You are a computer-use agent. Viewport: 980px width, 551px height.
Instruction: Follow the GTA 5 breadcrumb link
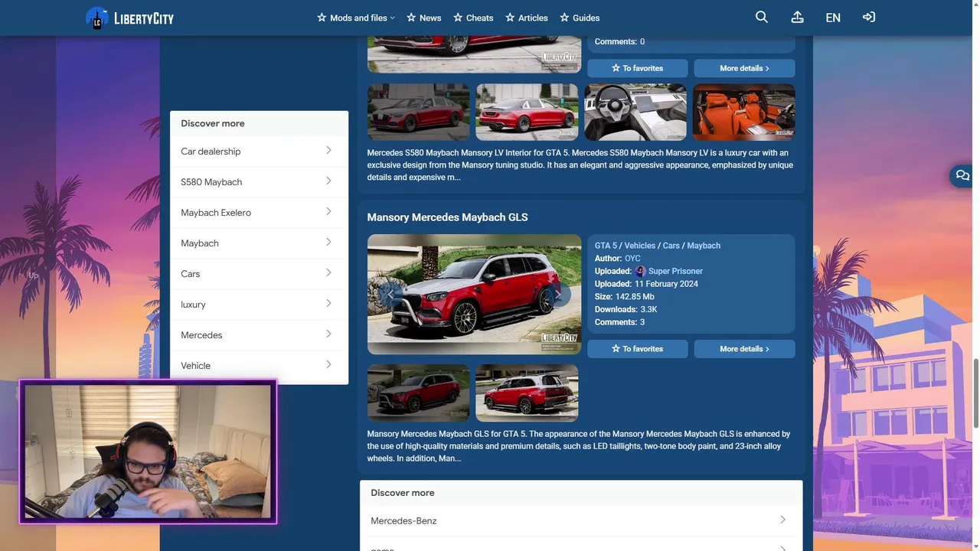click(x=606, y=246)
